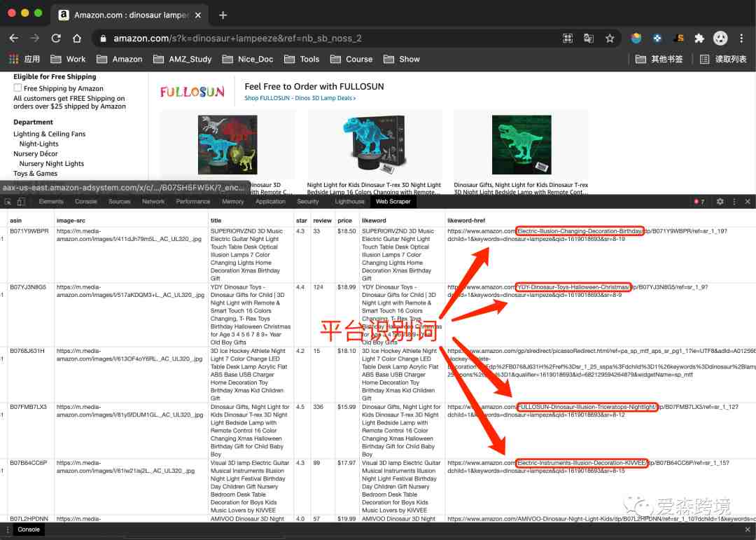Viewport: 756px width, 540px height.
Task: Click the green T-rex lamp product thumbnail
Action: pos(521,145)
